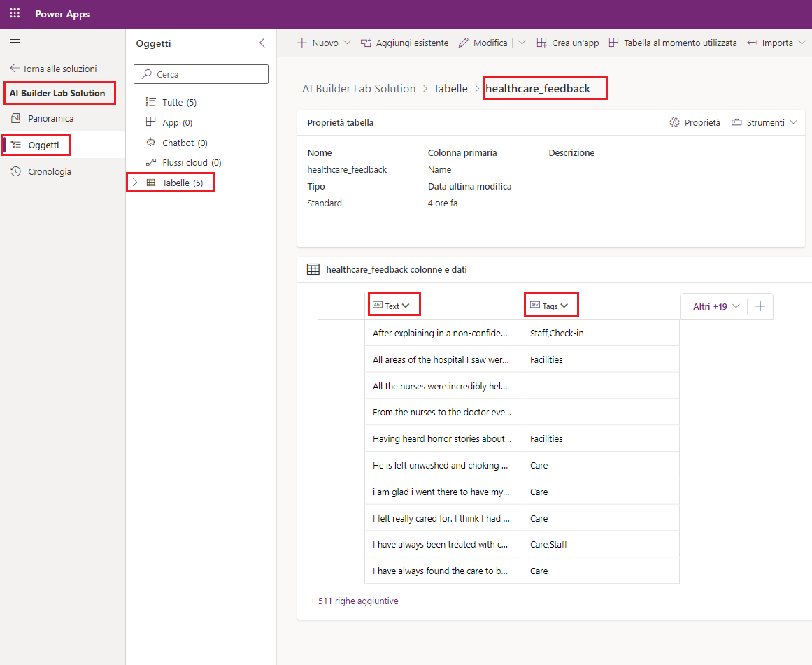Screen dimensions: 812x665
Task: Click the Modifica pencil button
Action: point(483,43)
